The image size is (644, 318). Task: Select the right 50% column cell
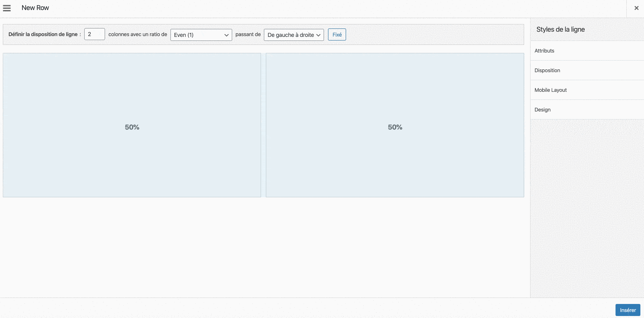point(395,125)
